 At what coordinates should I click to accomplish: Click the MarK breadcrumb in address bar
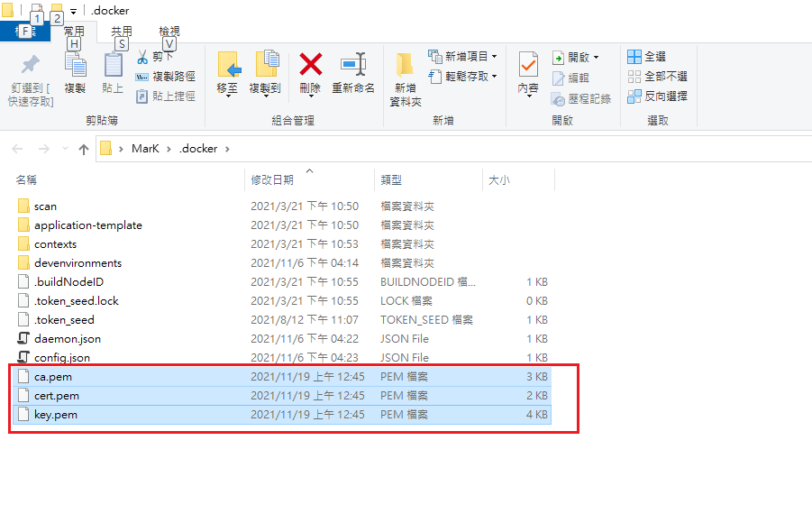tap(145, 149)
